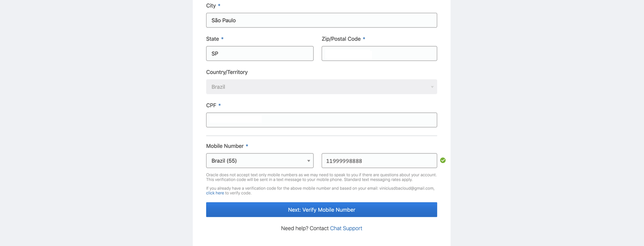
Task: Focus the CPF input field
Action: tap(321, 120)
